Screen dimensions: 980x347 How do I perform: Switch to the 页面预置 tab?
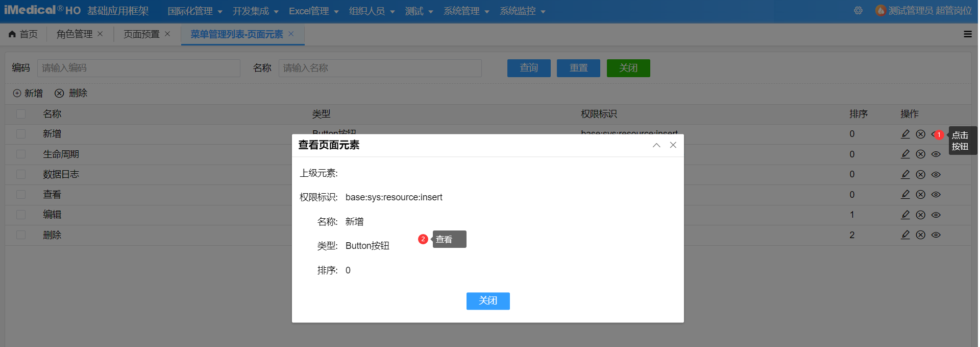click(141, 34)
